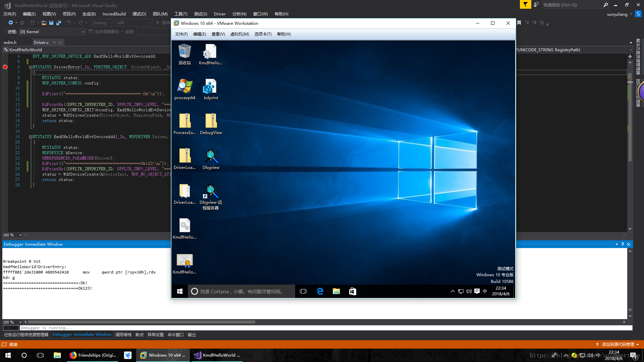
Task: Switch to the 调用堆栈 bottom tab
Action: click(x=123, y=335)
